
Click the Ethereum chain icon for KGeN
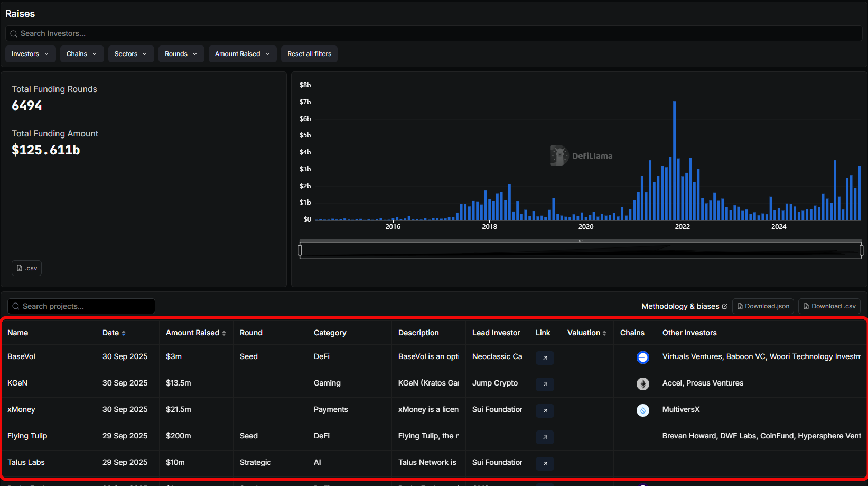[x=642, y=384]
